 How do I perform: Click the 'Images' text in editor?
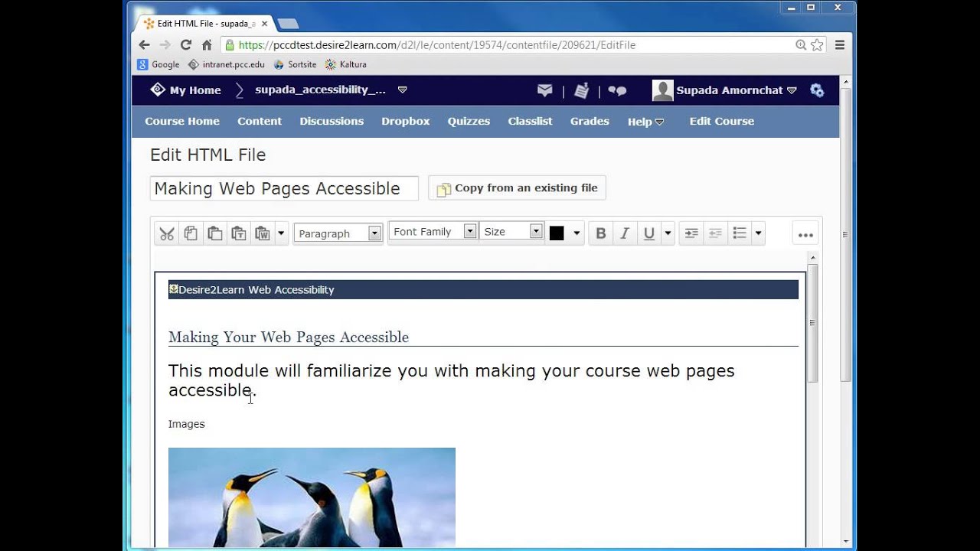click(x=187, y=424)
